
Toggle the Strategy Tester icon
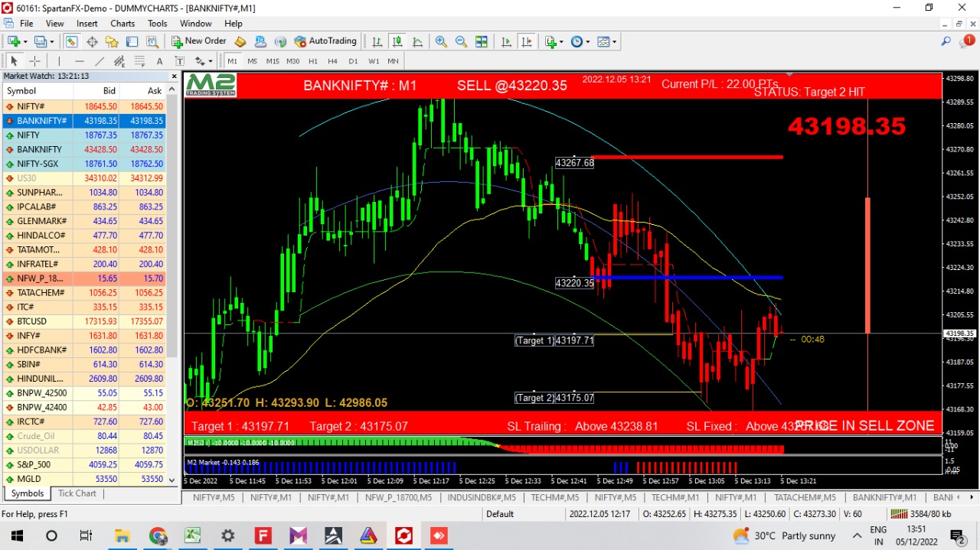pos(152,41)
